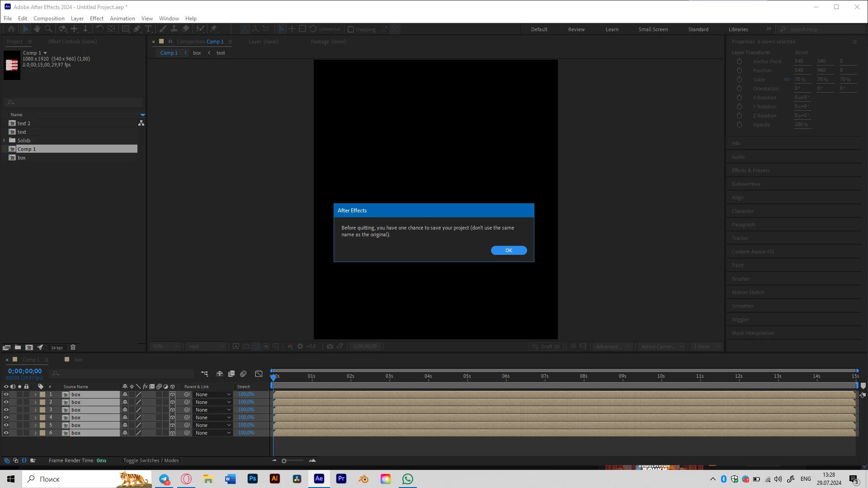Open the Composition menu
Image resolution: width=868 pixels, height=488 pixels.
pos(49,19)
